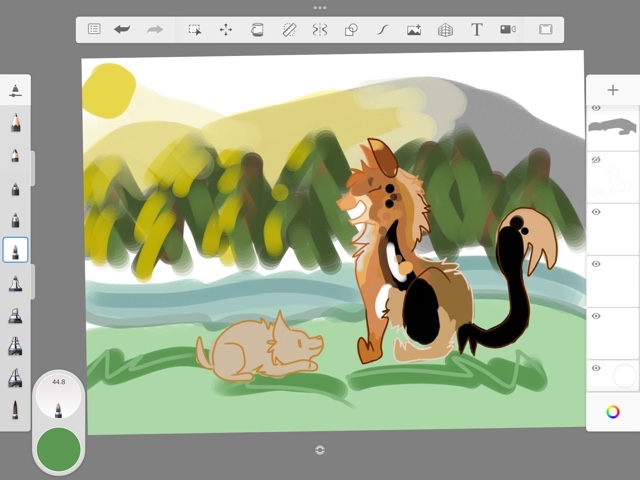Choose the Selection marquee tool

click(195, 30)
